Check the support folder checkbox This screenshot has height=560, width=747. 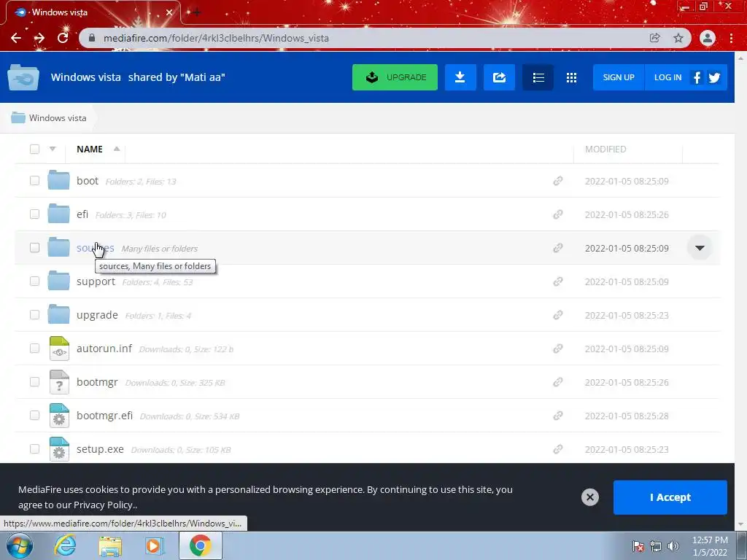(34, 281)
